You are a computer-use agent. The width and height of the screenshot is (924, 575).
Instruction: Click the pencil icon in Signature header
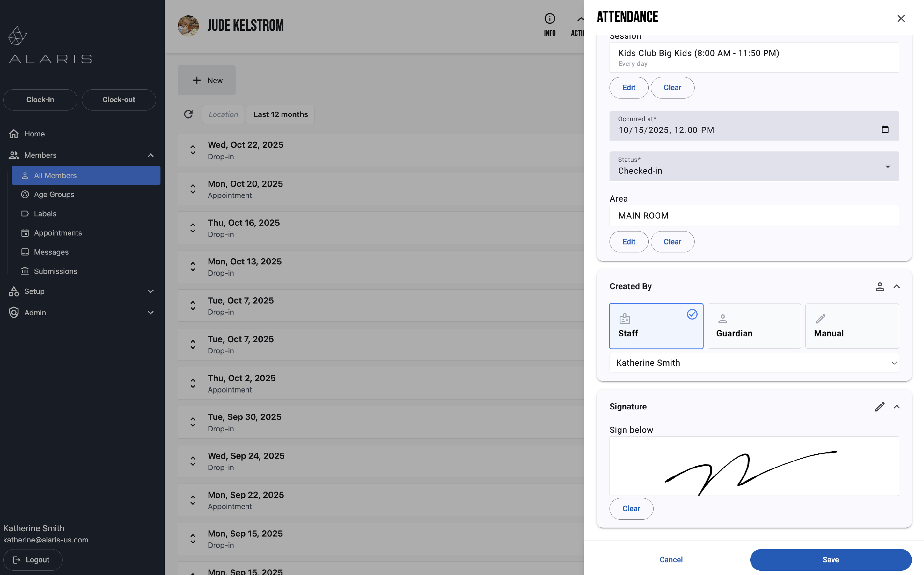(x=879, y=407)
